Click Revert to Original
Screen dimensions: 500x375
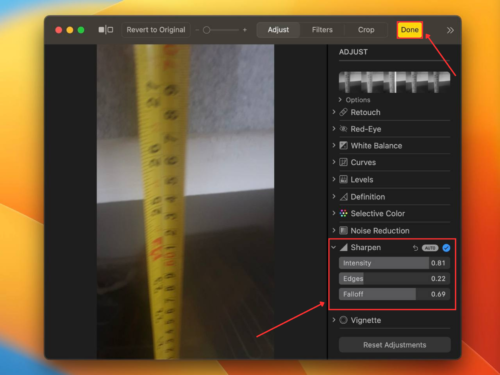pyautogui.click(x=156, y=30)
